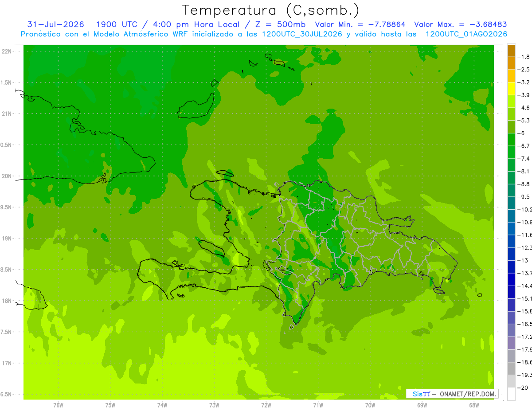Image resolution: width=532 pixels, height=411 pixels.
Task: Click the '-20' color bar label
Action: [x=523, y=388]
